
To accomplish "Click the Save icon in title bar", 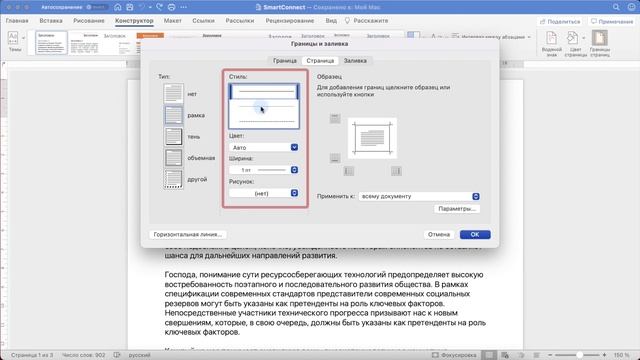I will [x=129, y=7].
